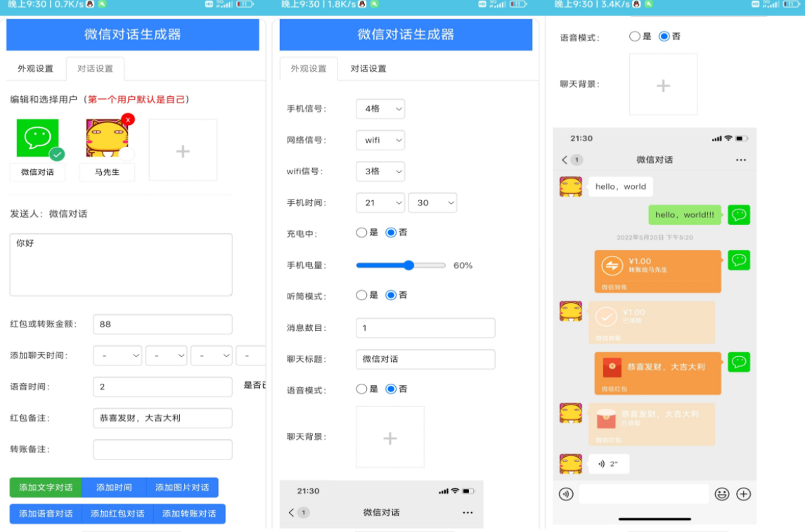Adjust the 手机电量 battery slider

[408, 265]
